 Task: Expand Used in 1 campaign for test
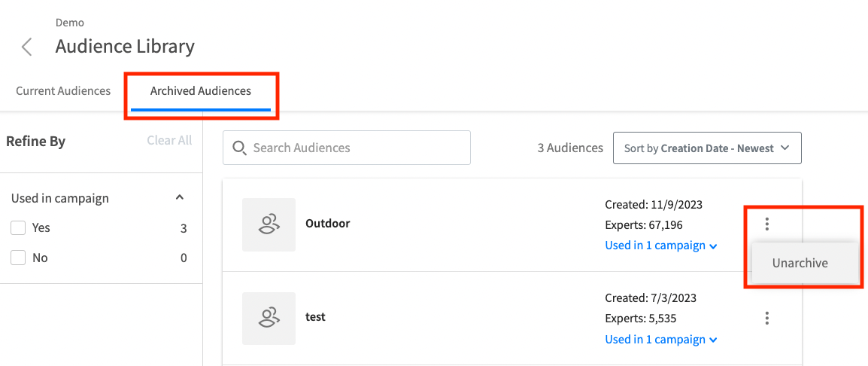661,340
